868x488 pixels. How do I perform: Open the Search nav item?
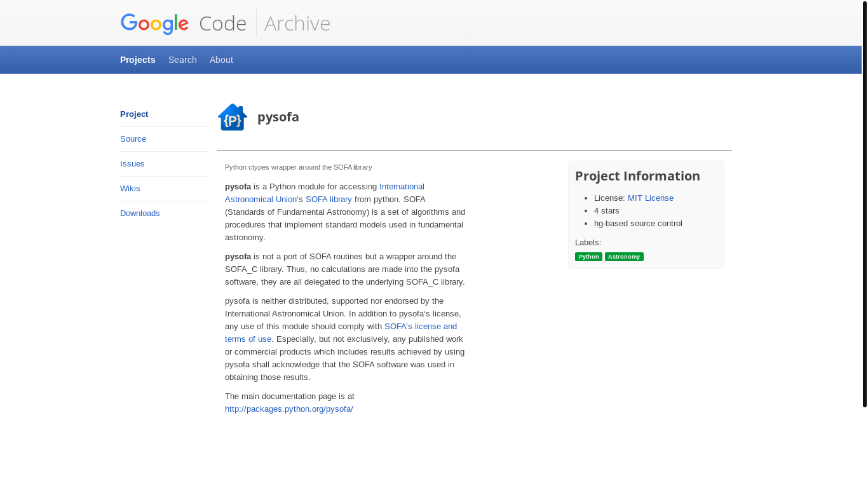(x=182, y=60)
